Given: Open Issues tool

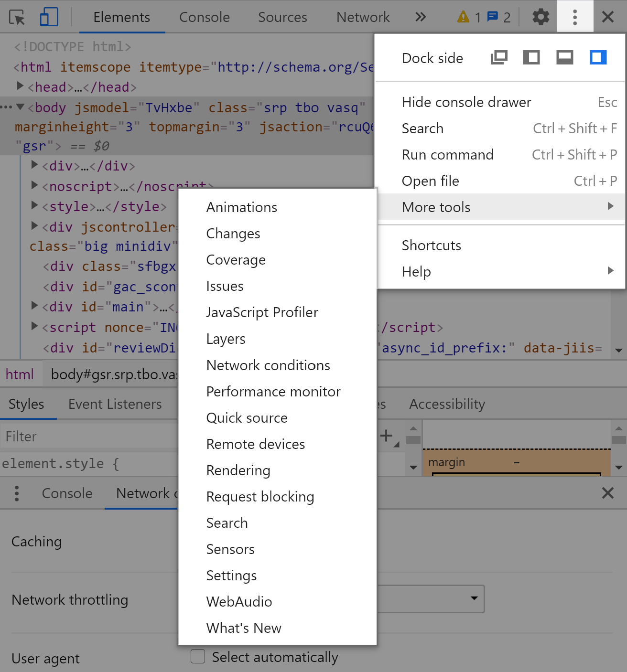Looking at the screenshot, I should [x=277, y=286].
